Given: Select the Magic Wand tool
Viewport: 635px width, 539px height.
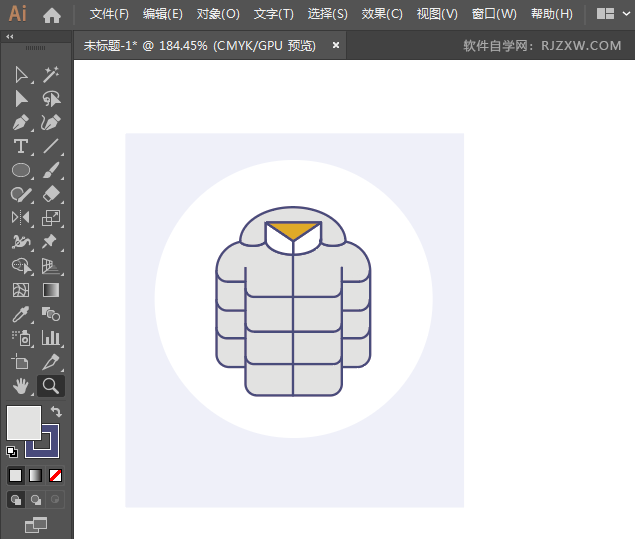Looking at the screenshot, I should click(51, 75).
